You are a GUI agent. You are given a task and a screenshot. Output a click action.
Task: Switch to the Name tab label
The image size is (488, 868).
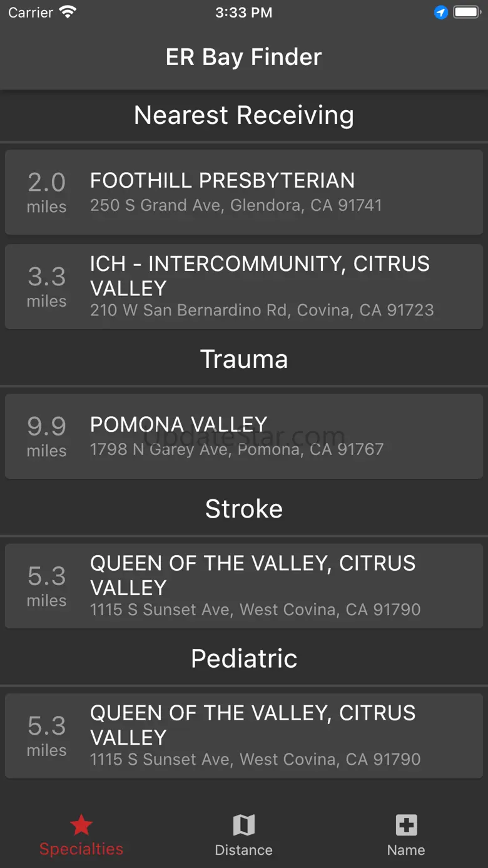(x=406, y=850)
